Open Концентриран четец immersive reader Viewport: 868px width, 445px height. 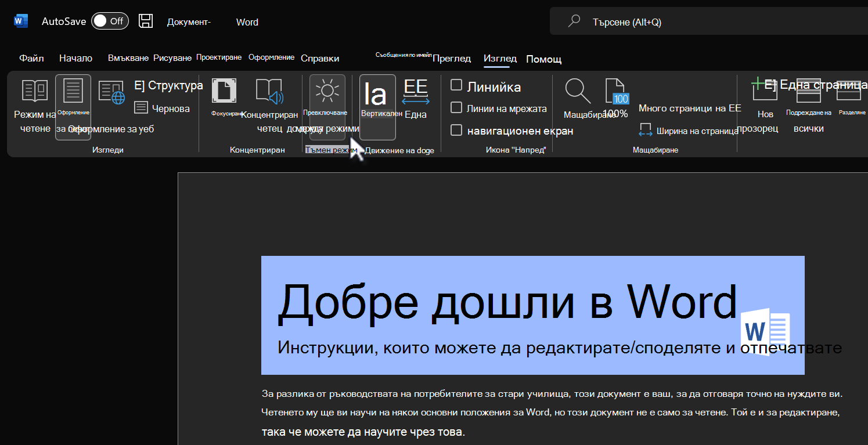(269, 106)
